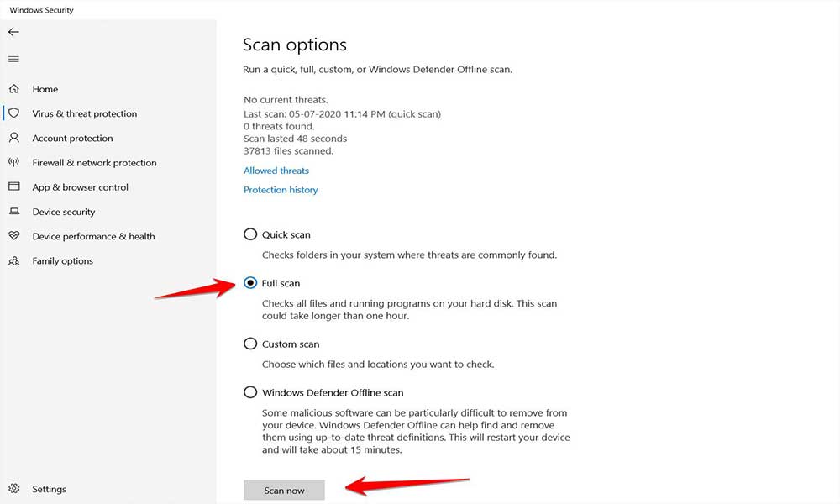The width and height of the screenshot is (840, 504).
Task: Click the 'Scan lasted 48 seconds' text
Action: (295, 139)
